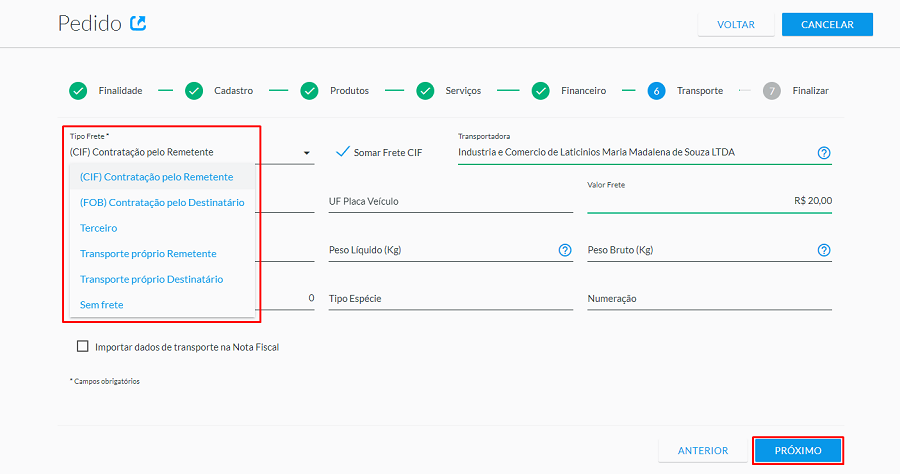This screenshot has height=474, width=900.
Task: Click step 6 Transporte circle icon
Action: pyautogui.click(x=657, y=91)
